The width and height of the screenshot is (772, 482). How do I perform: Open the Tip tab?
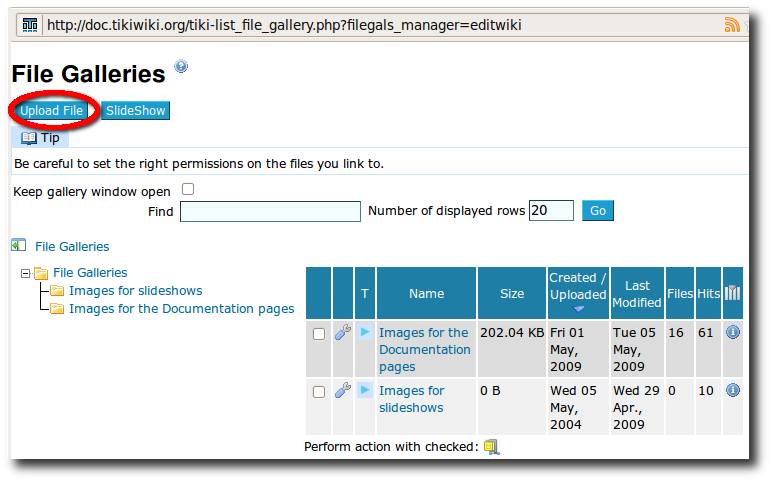click(40, 138)
